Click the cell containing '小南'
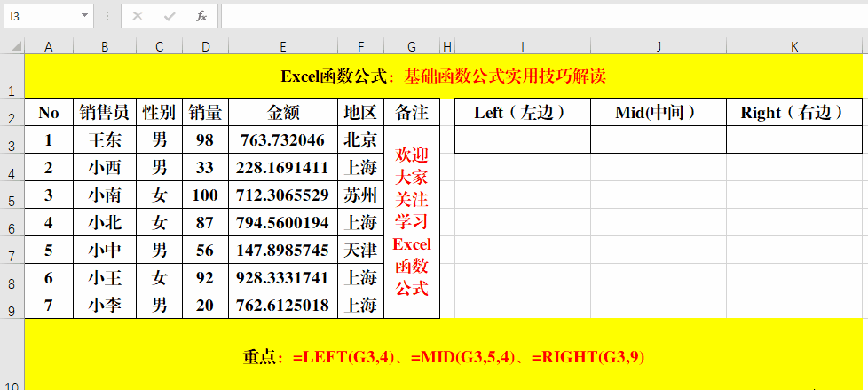 pyautogui.click(x=105, y=195)
